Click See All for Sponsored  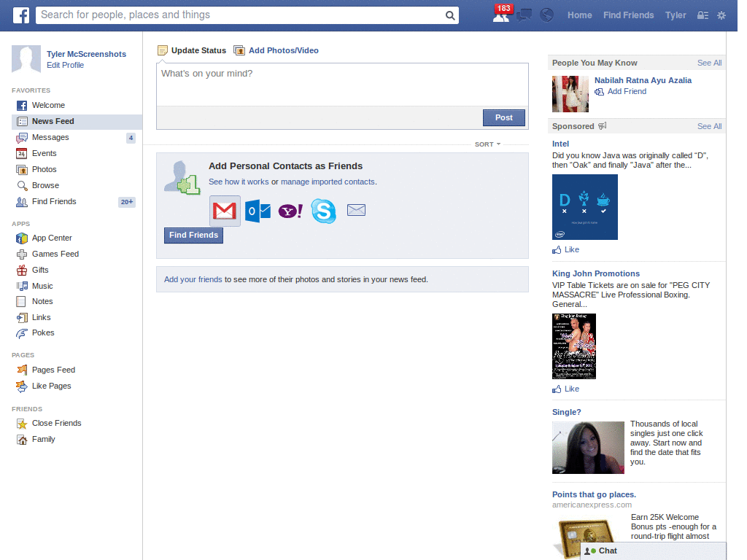709,126
